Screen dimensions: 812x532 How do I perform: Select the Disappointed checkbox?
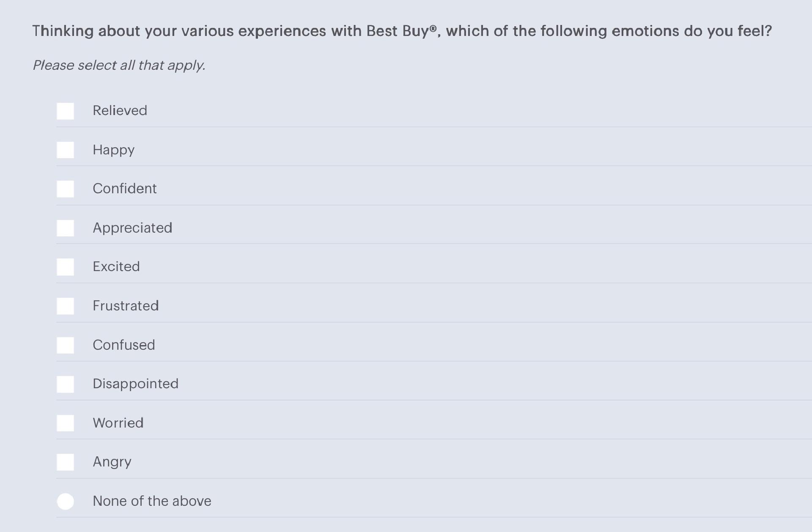pyautogui.click(x=65, y=384)
